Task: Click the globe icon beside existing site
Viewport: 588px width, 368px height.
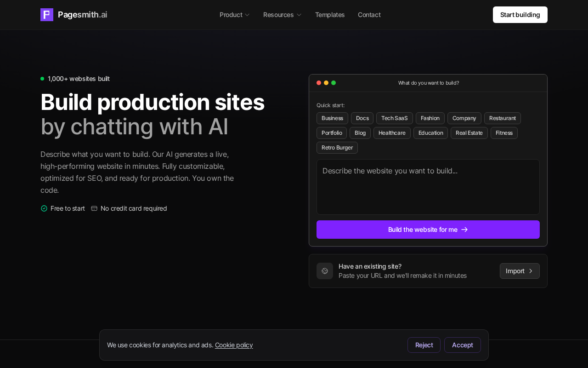Action: pos(325,271)
